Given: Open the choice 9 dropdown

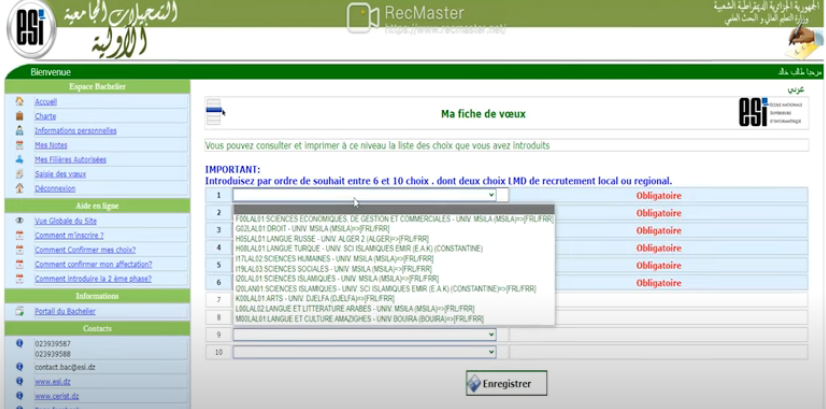Looking at the screenshot, I should pos(364,335).
